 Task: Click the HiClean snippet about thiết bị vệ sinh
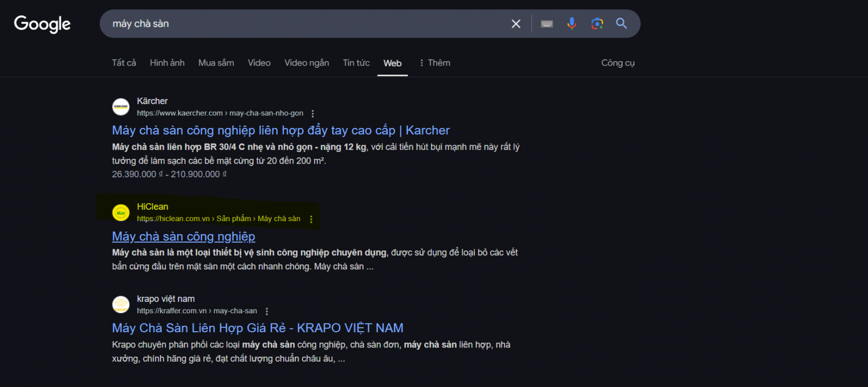point(315,260)
